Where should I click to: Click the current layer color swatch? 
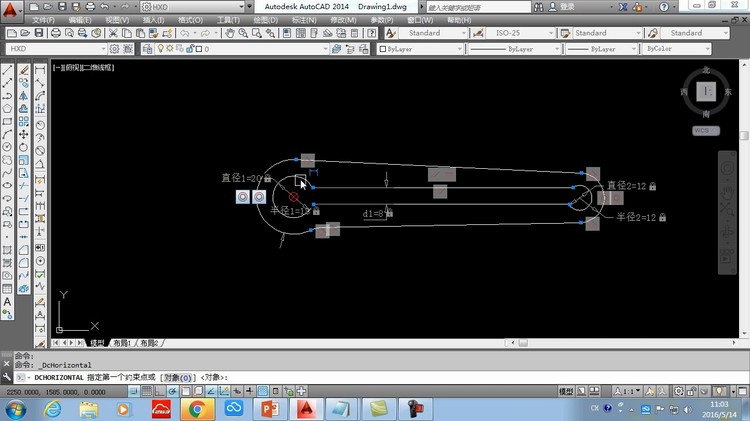199,49
